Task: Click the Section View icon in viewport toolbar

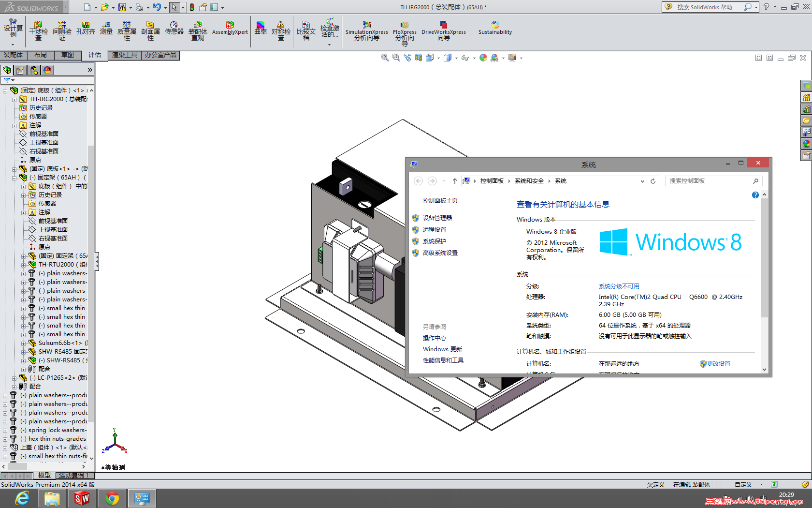Action: (x=419, y=58)
